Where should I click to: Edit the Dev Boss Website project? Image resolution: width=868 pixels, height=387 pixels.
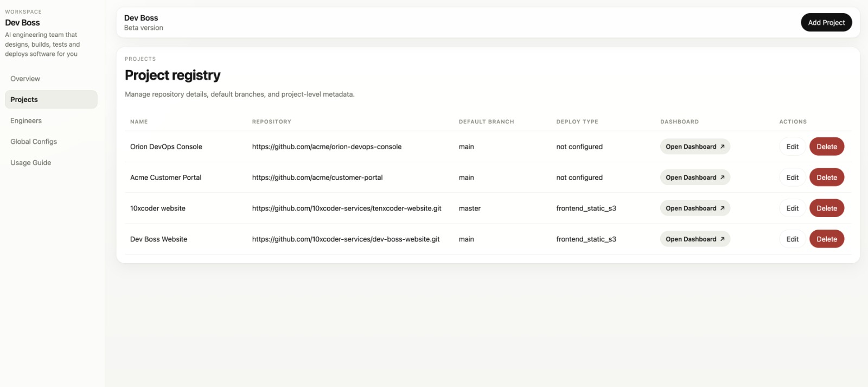(x=793, y=239)
